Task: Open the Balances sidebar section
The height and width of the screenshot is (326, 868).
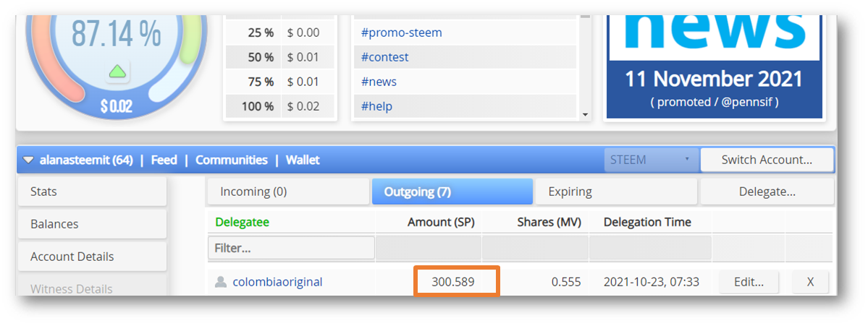Action: (x=92, y=224)
